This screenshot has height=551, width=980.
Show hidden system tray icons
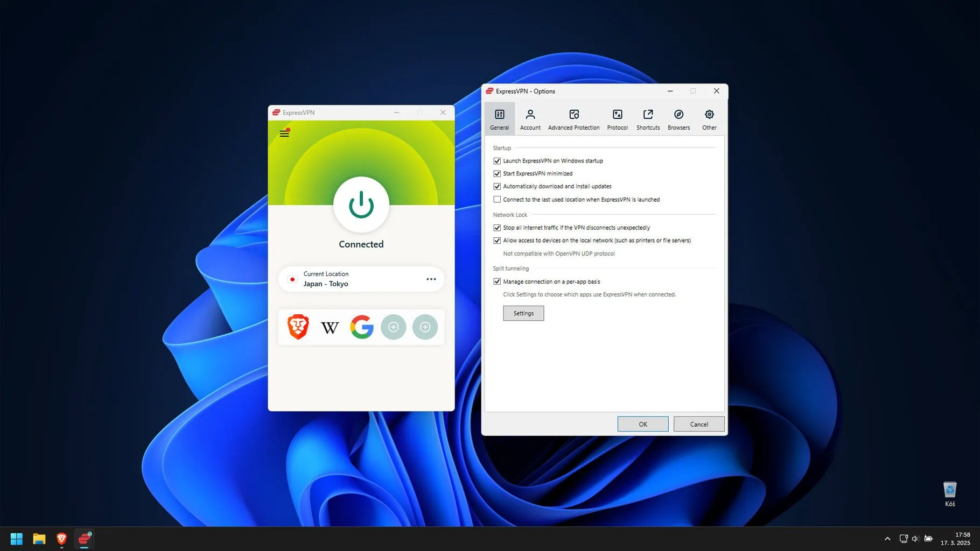coord(887,539)
